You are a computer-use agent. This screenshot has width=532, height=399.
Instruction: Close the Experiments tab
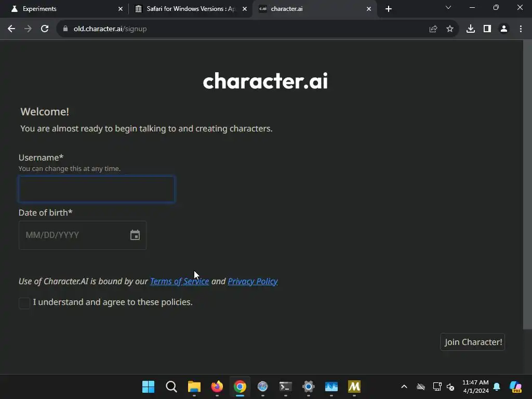(120, 9)
